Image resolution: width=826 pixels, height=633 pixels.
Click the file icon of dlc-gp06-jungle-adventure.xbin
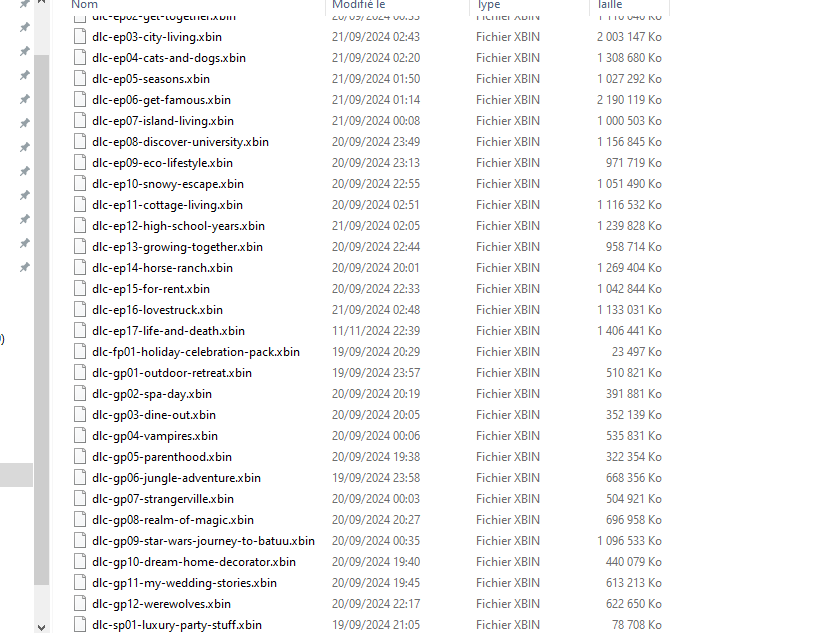(80, 478)
